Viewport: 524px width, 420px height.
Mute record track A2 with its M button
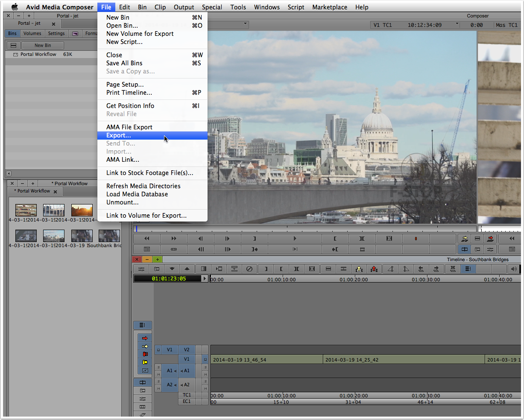coord(205,388)
